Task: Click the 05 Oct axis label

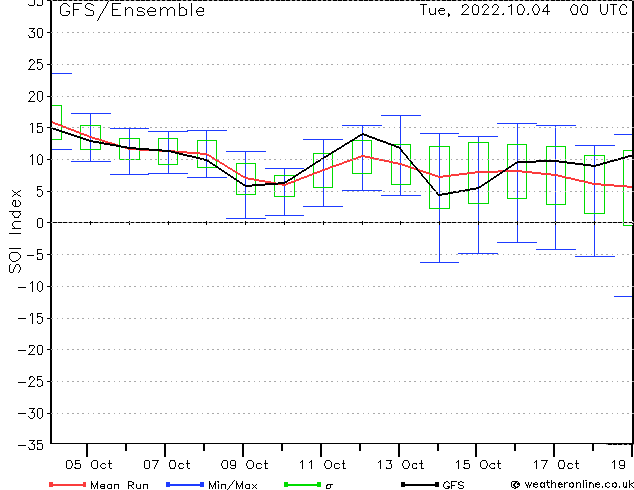Action: click(x=89, y=465)
